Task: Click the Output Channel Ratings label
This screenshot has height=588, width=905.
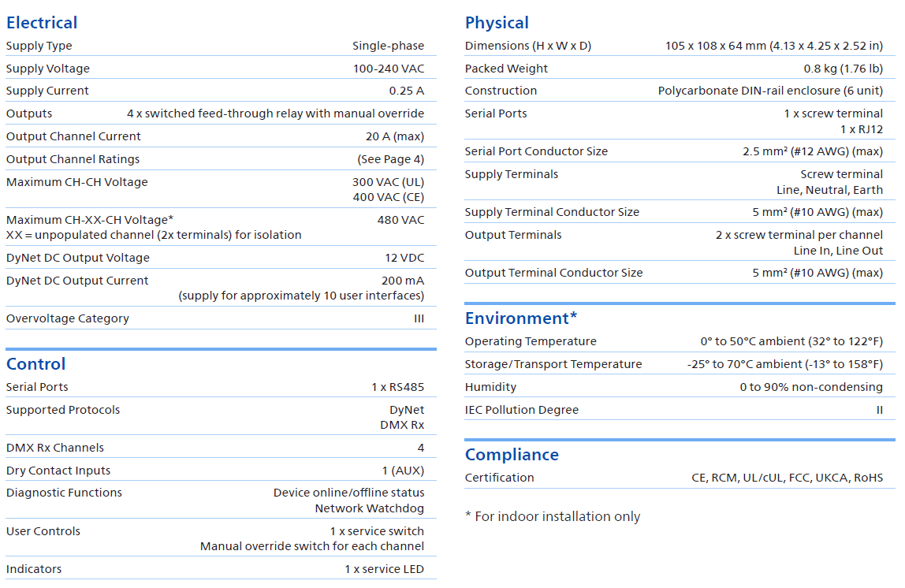Action: 73,159
